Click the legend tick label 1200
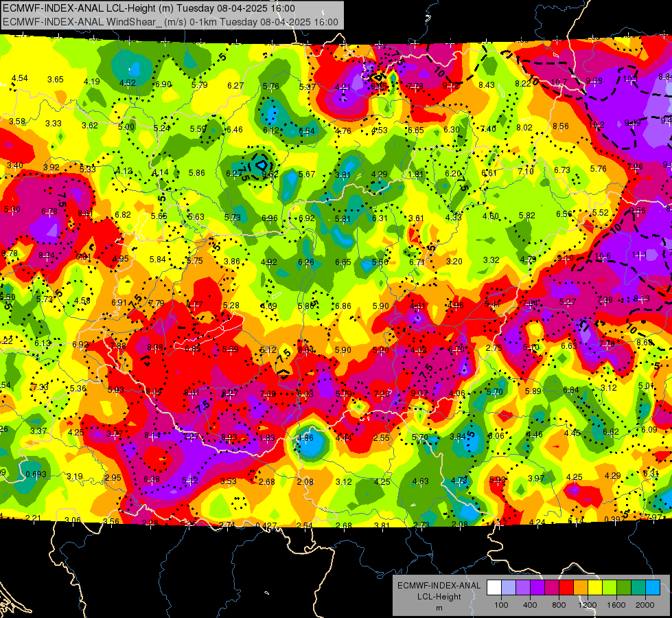The height and width of the screenshot is (618, 672). (x=587, y=605)
